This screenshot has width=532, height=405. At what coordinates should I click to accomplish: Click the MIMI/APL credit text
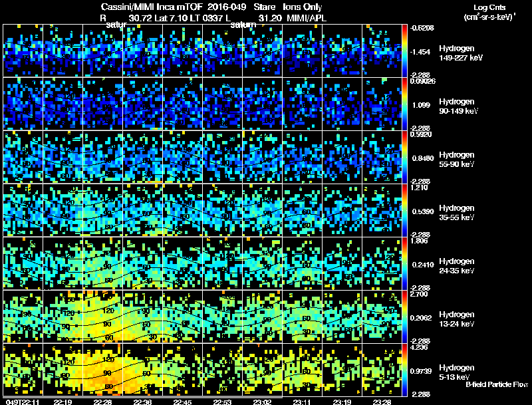[x=307, y=18]
